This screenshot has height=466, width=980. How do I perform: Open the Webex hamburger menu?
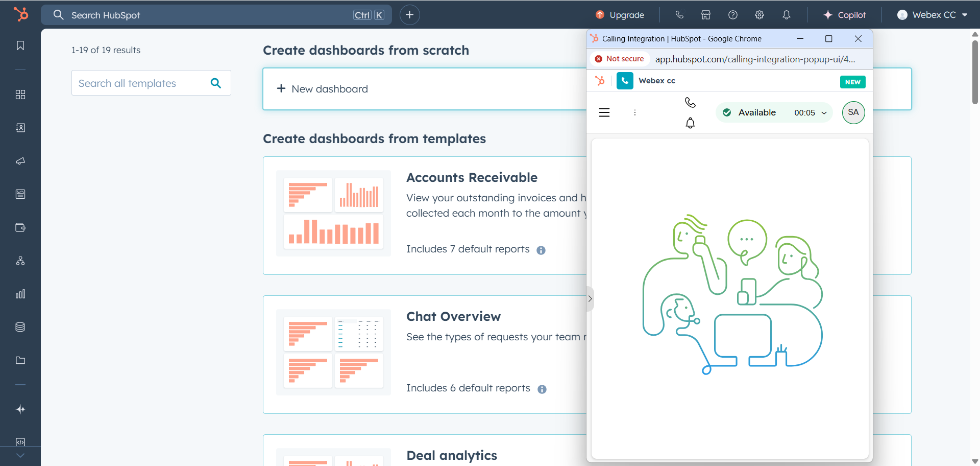[x=604, y=112]
